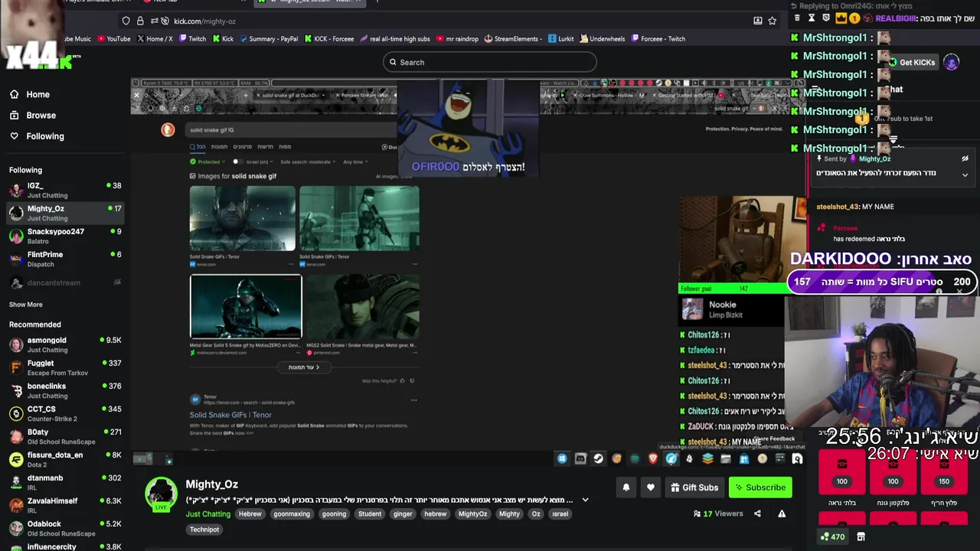Viewport: 980px width, 551px height.
Task: Open boneclinks channel in Recommended
Action: click(x=64, y=390)
